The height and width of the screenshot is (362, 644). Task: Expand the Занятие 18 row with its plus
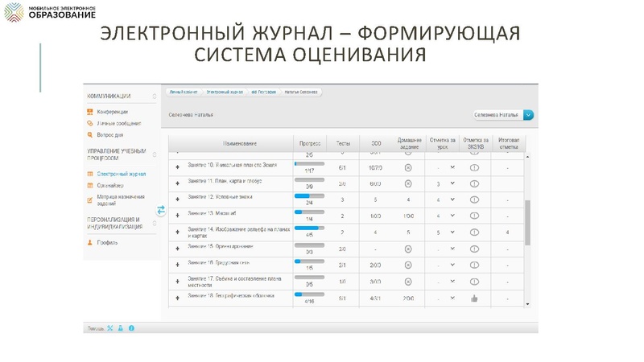click(177, 298)
